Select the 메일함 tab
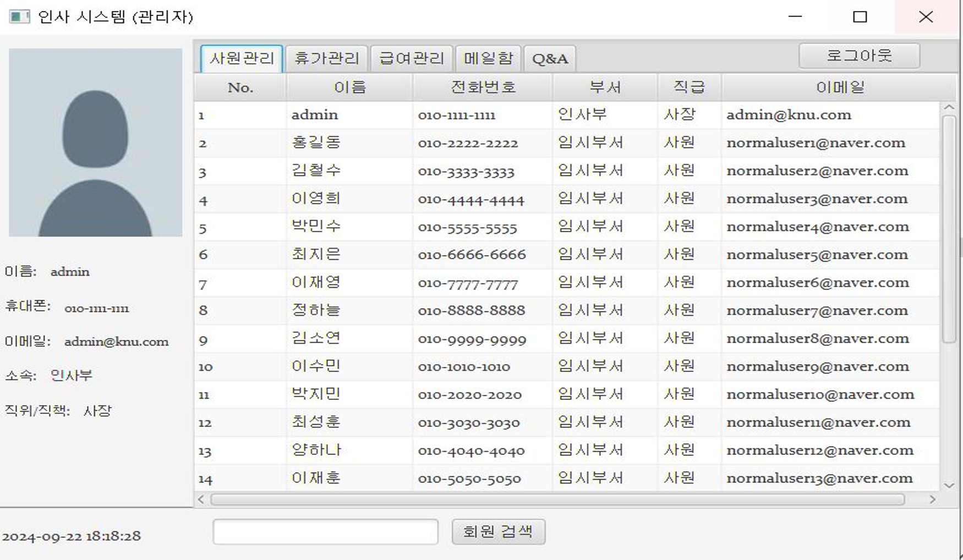 tap(488, 58)
